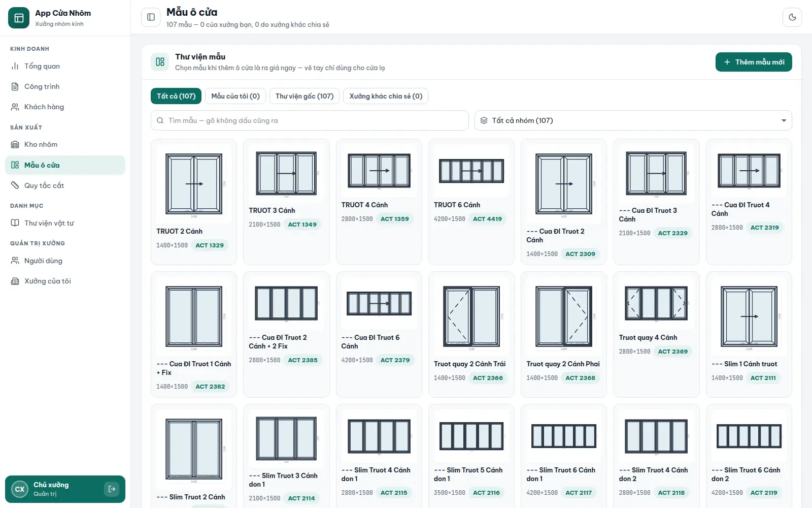Select the TRUOT 2 Cánh template thumbnail
Screen dimensions: 812x508
pos(194,184)
